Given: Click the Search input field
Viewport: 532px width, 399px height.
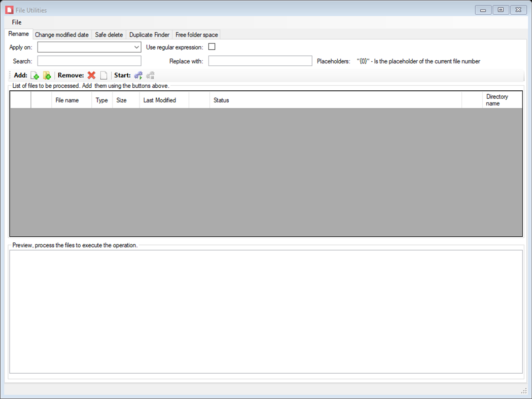Looking at the screenshot, I should point(89,61).
